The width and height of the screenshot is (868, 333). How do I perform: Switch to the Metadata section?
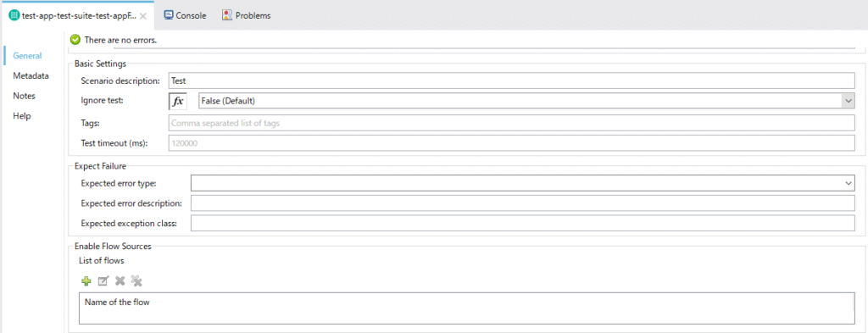point(31,75)
